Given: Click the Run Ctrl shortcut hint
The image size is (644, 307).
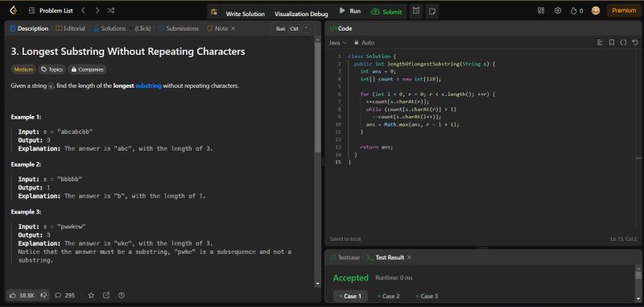Looking at the screenshot, I should (x=292, y=29).
